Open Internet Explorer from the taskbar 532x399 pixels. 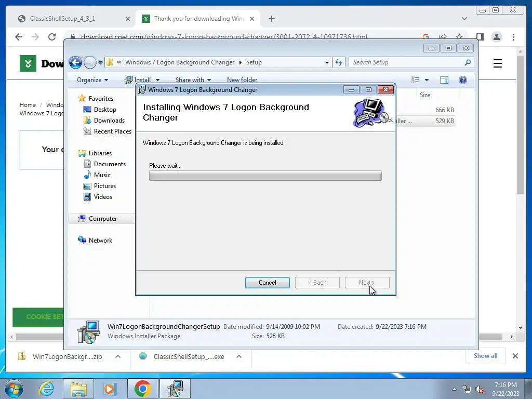click(x=46, y=389)
